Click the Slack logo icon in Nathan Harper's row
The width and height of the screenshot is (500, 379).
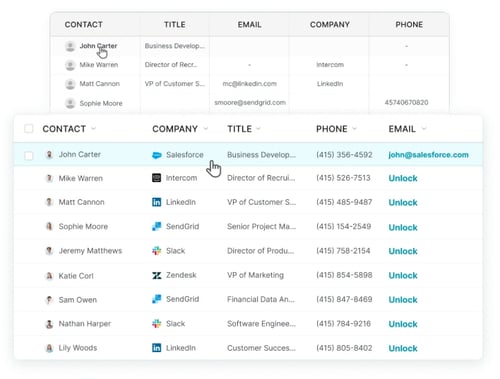click(x=156, y=323)
